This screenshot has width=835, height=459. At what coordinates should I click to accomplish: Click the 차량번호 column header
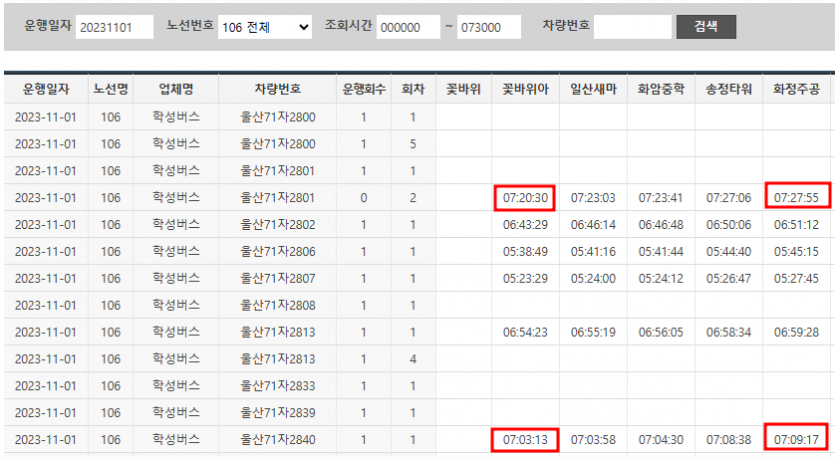pos(278,90)
